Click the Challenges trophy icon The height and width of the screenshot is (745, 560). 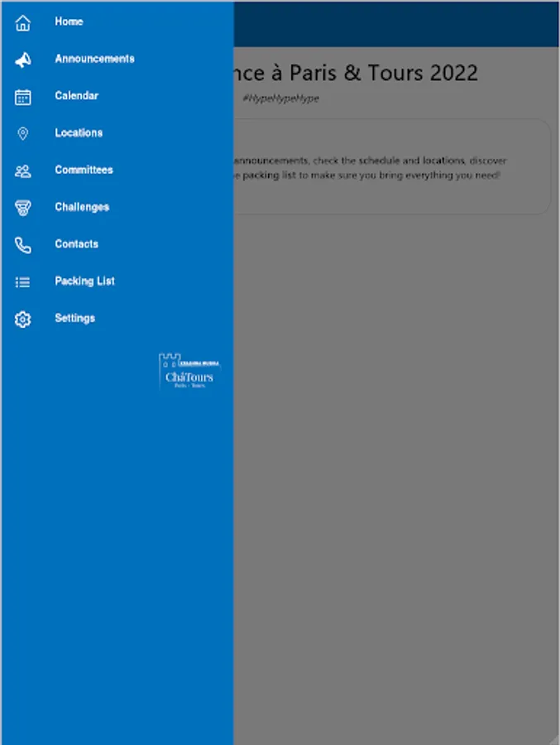coord(23,208)
